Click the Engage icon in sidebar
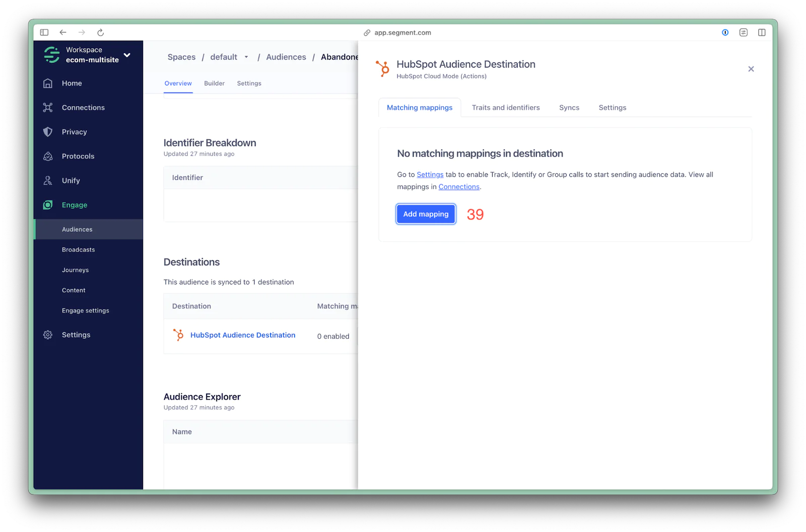 [x=48, y=205]
